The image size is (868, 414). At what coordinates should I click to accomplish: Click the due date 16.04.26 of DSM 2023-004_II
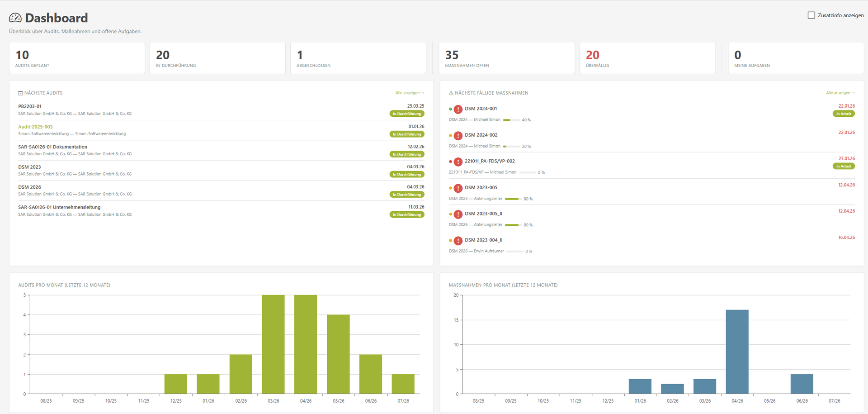click(846, 238)
